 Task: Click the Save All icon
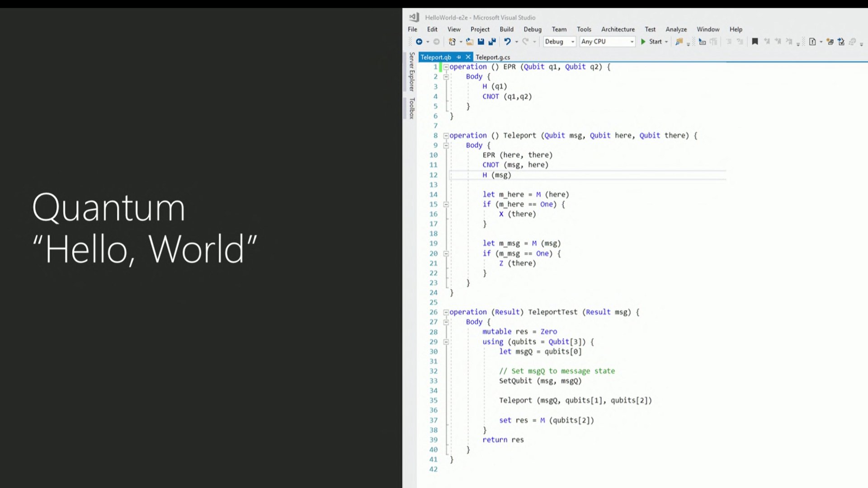492,42
